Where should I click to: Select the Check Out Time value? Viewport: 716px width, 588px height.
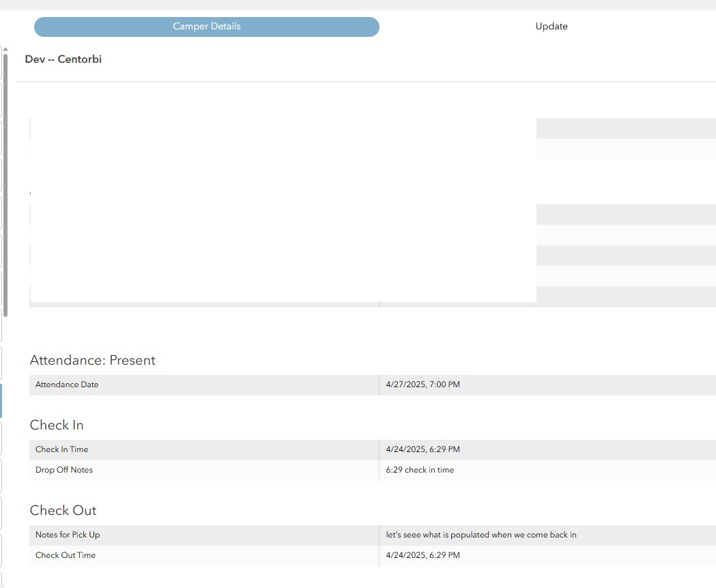pos(423,556)
